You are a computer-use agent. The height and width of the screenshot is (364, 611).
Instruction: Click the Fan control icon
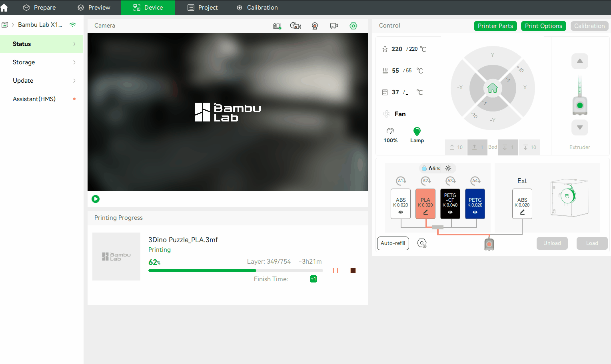387,114
